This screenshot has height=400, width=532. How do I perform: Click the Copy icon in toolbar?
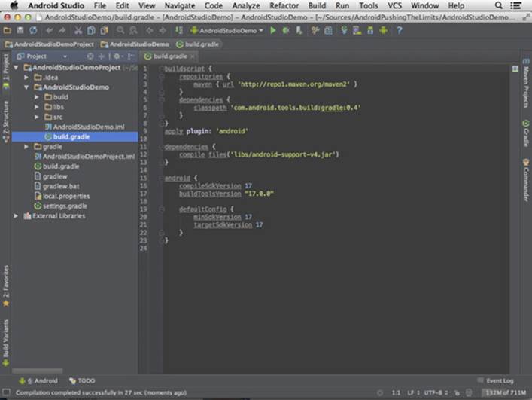91,31
